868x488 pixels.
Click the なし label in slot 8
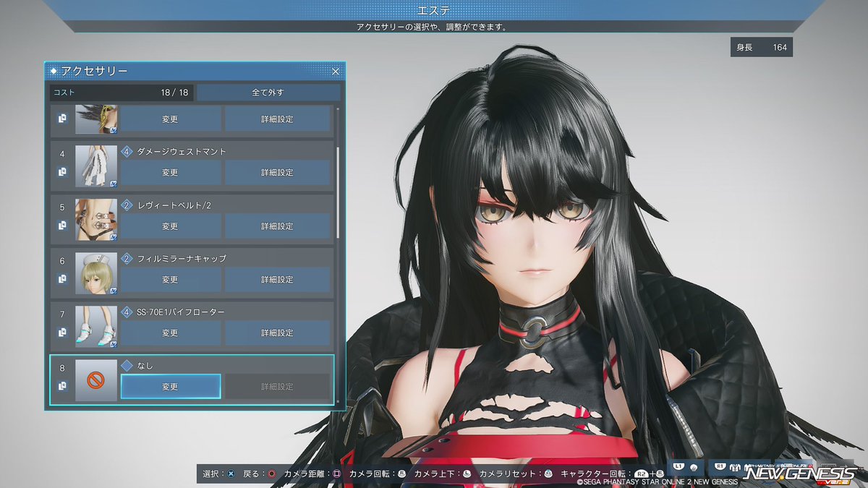145,366
